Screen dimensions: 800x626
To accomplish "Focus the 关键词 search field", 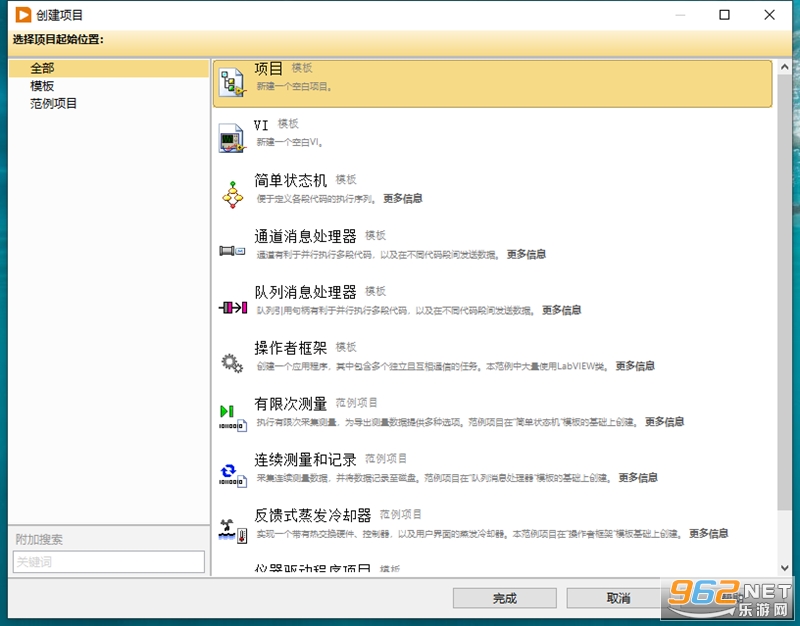I will click(x=109, y=562).
